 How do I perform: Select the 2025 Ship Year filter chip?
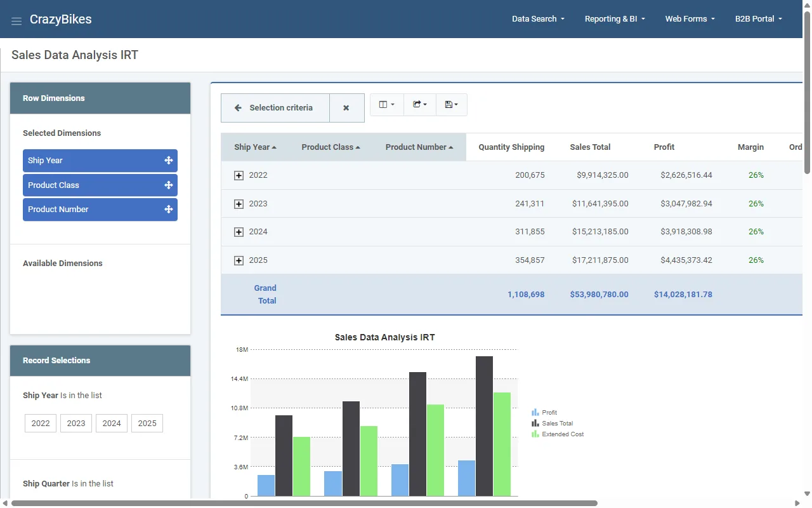(147, 424)
